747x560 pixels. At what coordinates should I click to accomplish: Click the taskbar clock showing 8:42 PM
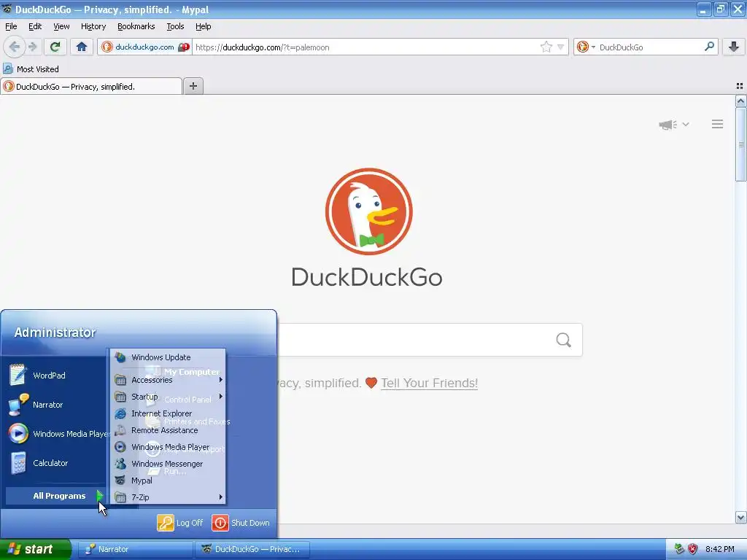pos(719,549)
